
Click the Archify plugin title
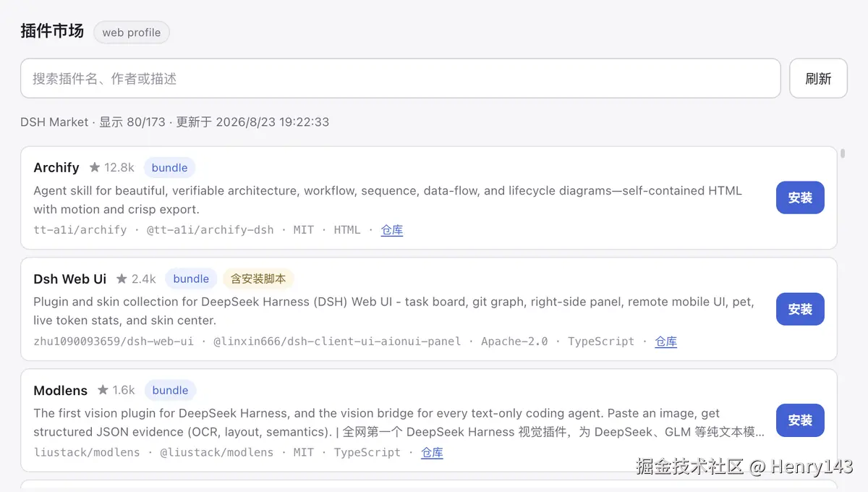click(56, 167)
